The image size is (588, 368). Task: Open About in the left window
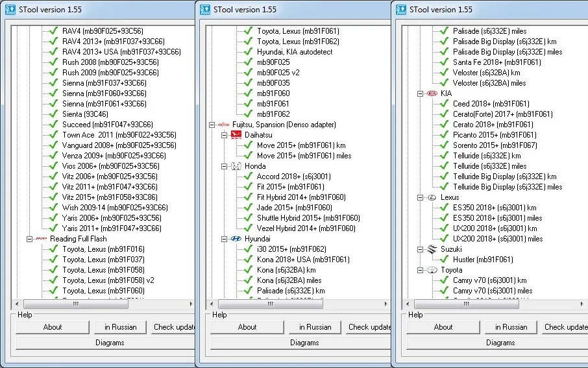point(53,327)
